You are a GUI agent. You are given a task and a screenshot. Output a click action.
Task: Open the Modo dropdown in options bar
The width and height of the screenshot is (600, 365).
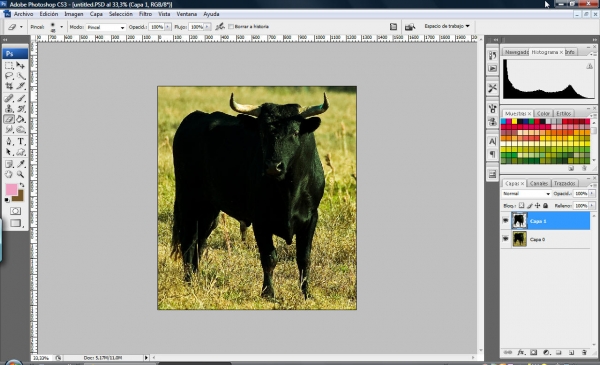(106, 27)
